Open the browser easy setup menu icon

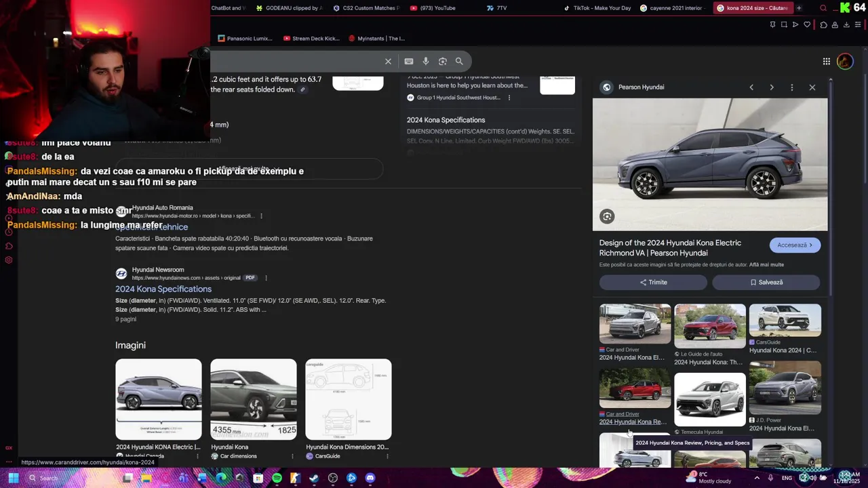858,25
